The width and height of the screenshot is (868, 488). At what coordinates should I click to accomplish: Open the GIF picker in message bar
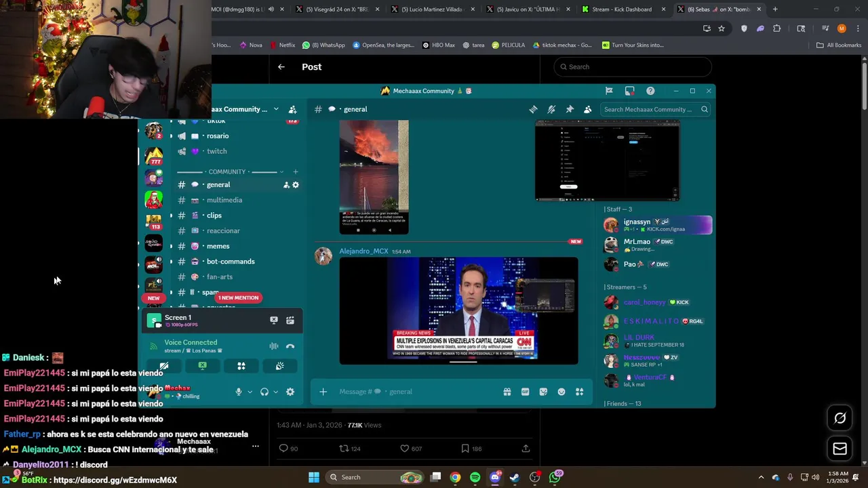(525, 392)
